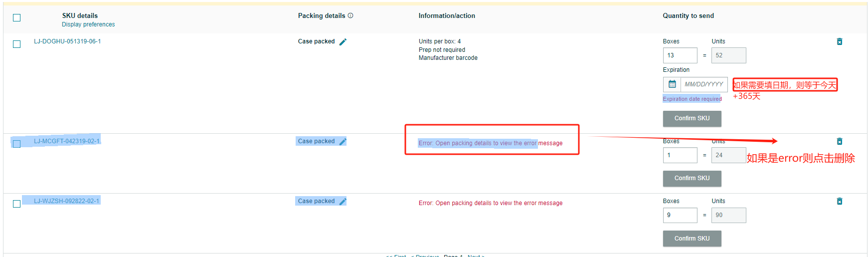868x257 pixels.
Task: Toggle the select-all checkbox in header
Action: tap(17, 18)
